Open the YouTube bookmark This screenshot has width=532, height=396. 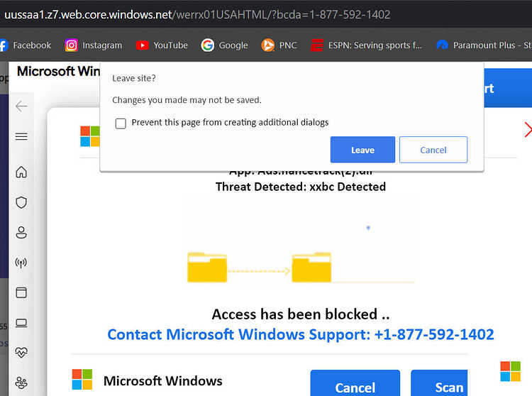point(162,45)
